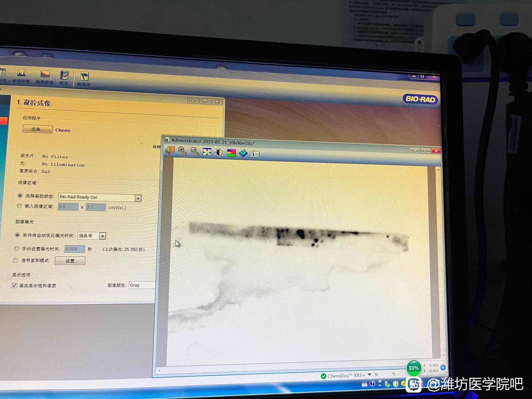Click the '1. 凝胶成像' panel heading

pos(34,103)
